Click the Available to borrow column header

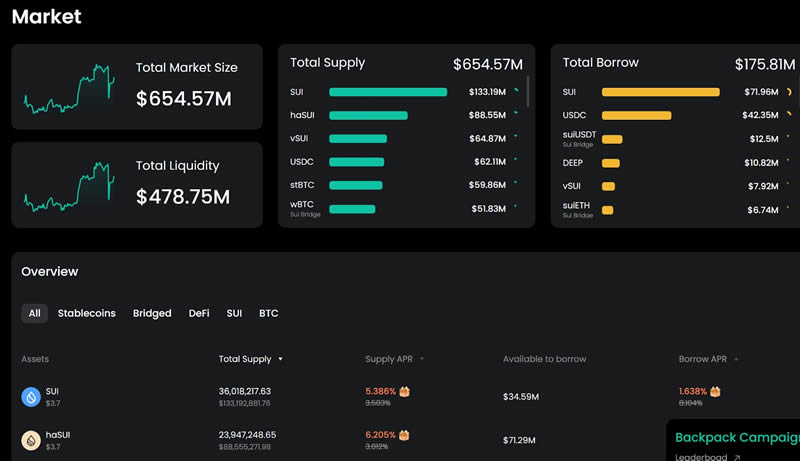point(544,359)
